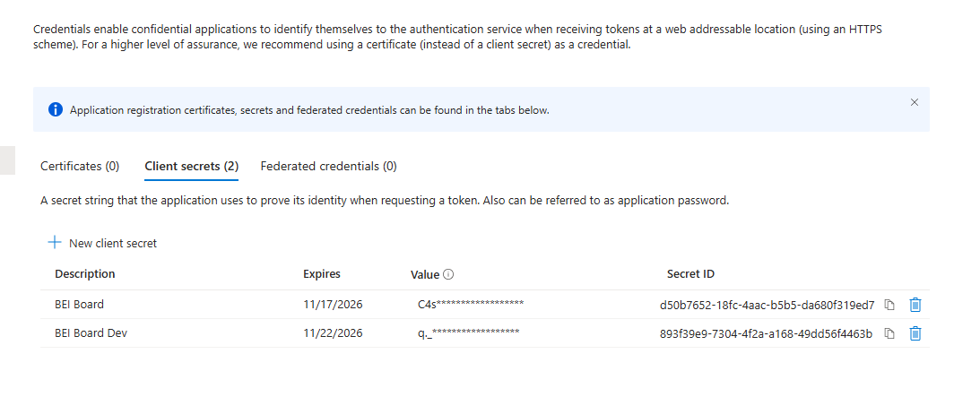Delete the BEI Board client secret
The width and height of the screenshot is (980, 397).
click(915, 305)
